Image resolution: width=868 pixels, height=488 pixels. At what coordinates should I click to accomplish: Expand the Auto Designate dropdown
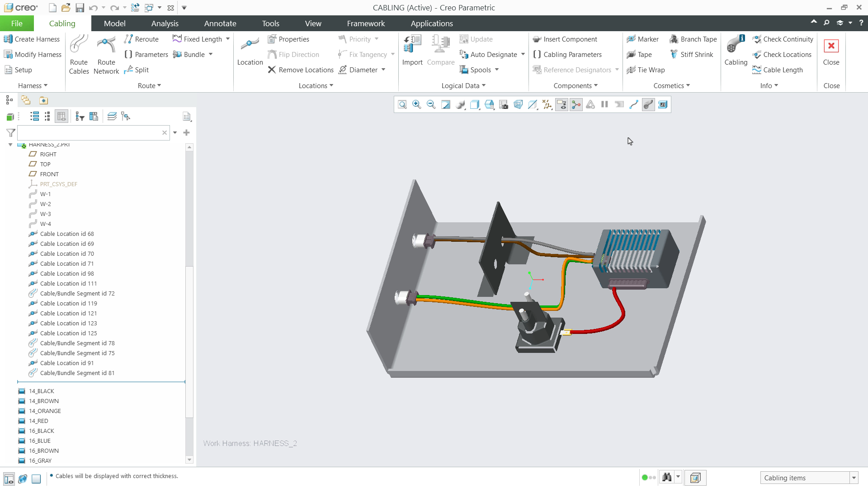click(x=523, y=55)
